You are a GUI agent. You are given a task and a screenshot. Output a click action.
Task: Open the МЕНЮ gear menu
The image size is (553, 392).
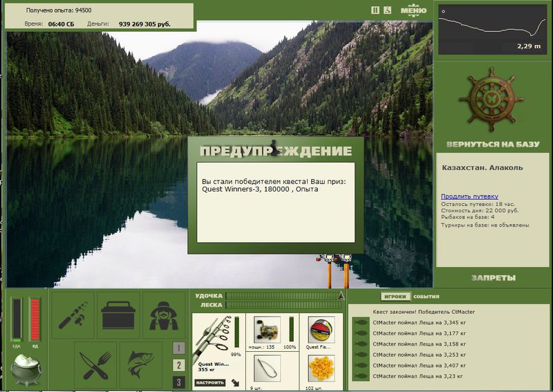click(x=413, y=10)
